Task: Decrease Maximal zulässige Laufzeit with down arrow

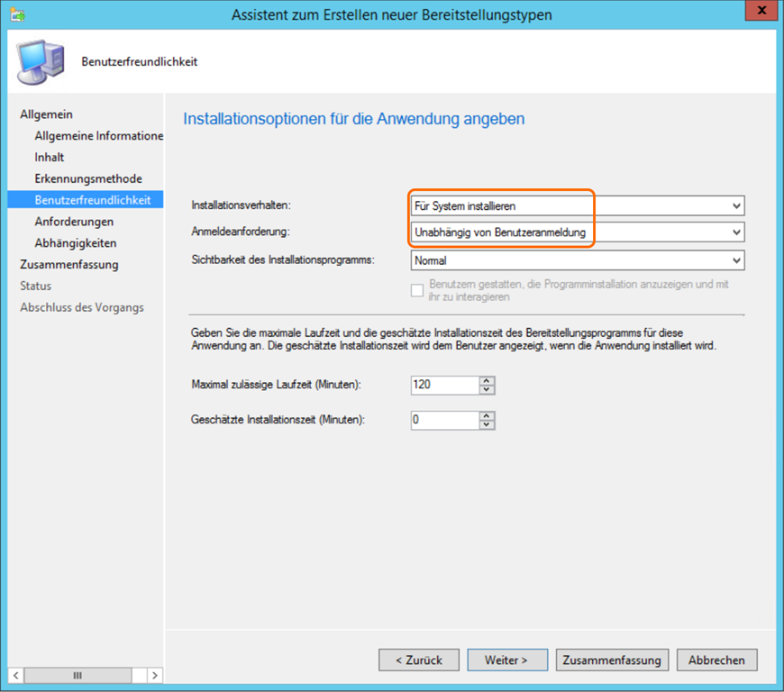Action: tap(488, 390)
